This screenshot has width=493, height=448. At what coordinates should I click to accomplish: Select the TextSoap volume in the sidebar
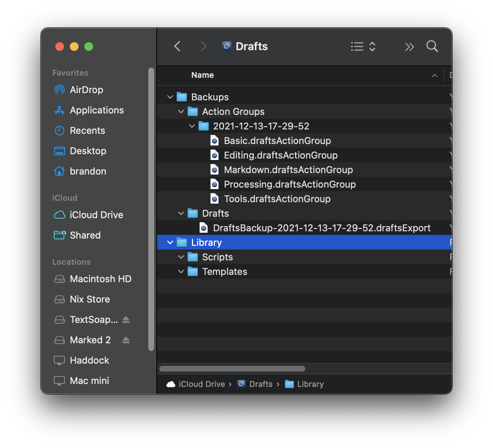(x=86, y=319)
